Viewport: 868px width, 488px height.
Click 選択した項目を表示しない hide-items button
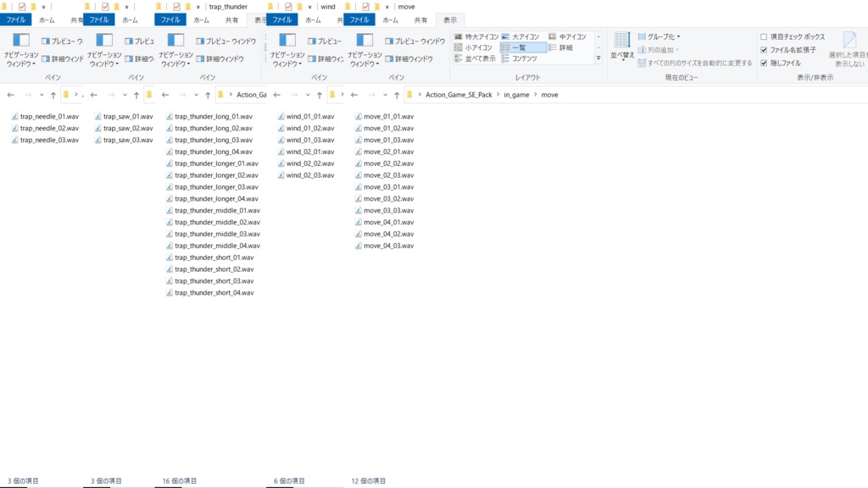pos(849,50)
